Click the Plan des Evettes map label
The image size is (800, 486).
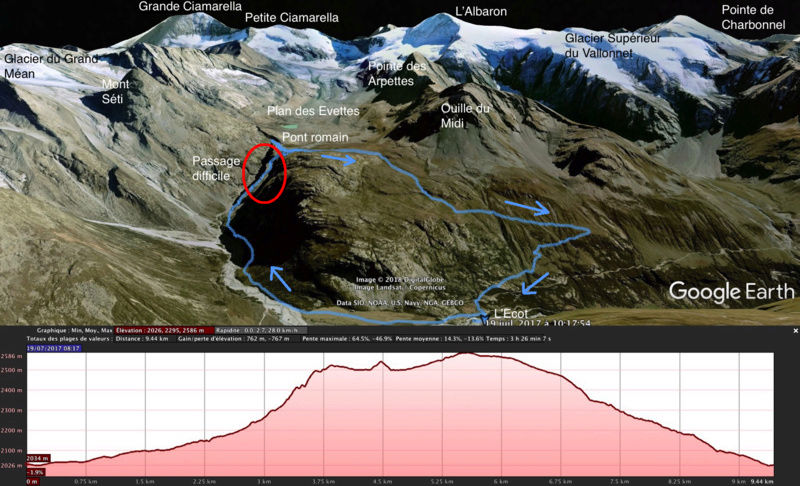(x=313, y=111)
